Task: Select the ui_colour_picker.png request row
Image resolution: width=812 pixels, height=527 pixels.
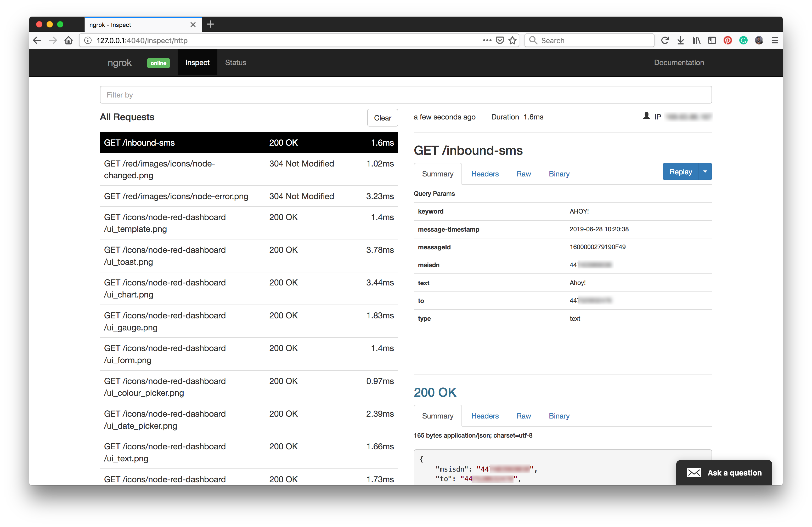Action: click(249, 387)
